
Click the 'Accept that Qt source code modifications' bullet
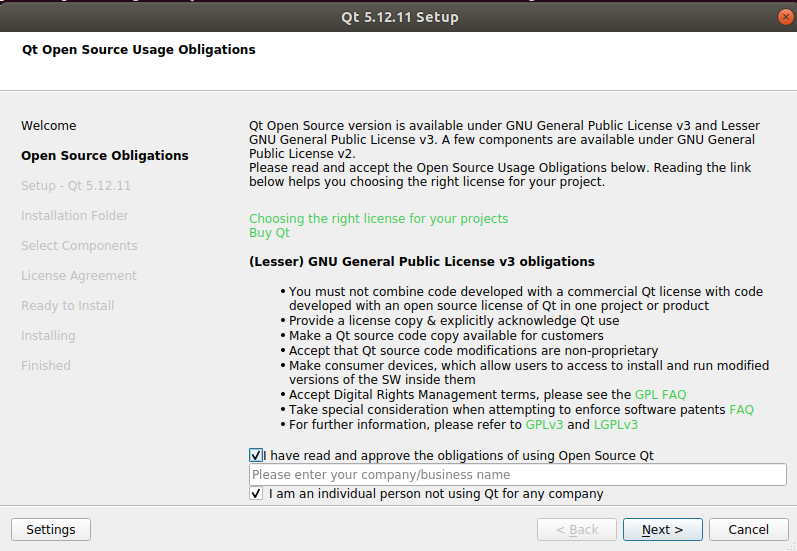(x=473, y=351)
